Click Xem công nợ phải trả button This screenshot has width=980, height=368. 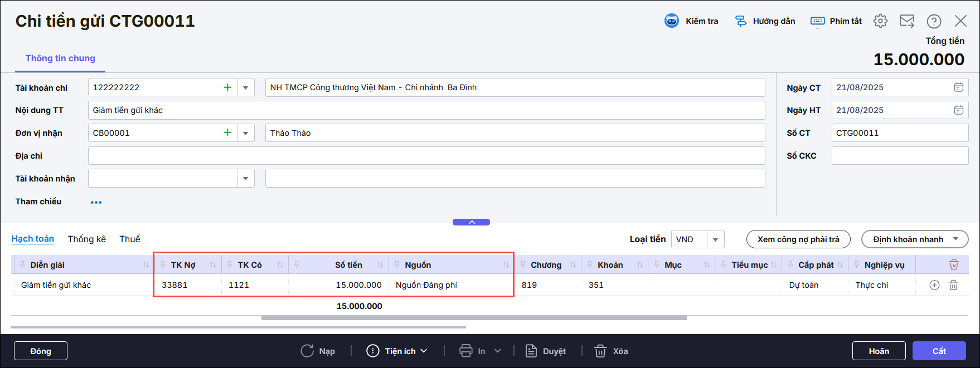click(x=798, y=239)
